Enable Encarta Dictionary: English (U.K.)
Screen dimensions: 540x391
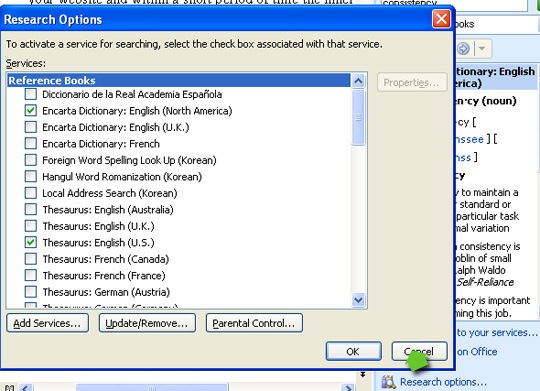pyautogui.click(x=31, y=127)
